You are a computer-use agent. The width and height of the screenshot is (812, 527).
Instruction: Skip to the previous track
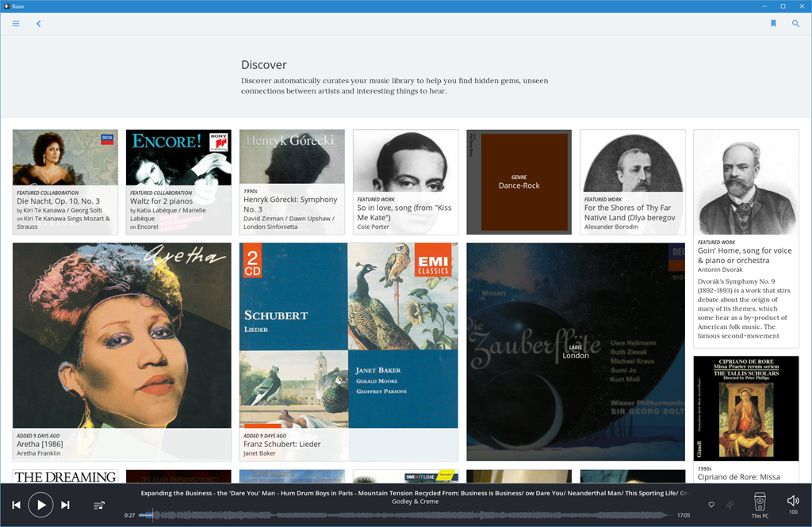pos(16,505)
